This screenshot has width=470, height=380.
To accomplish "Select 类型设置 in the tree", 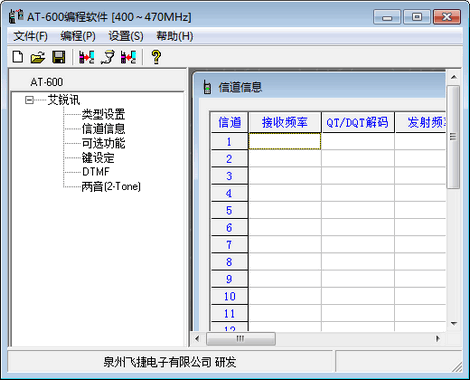I will [103, 114].
